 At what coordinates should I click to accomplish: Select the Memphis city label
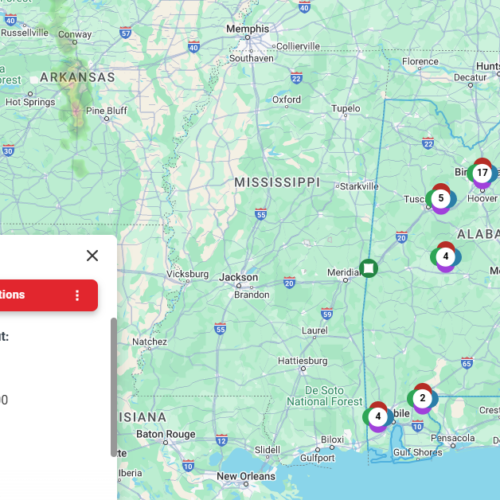coord(248,29)
